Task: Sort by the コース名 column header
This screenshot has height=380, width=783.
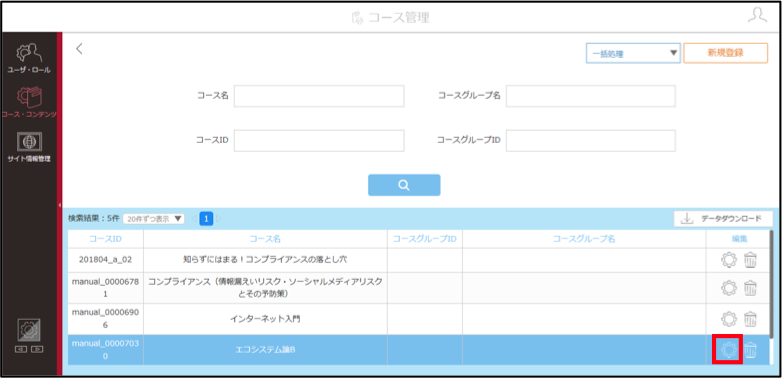Action: pyautogui.click(x=265, y=239)
